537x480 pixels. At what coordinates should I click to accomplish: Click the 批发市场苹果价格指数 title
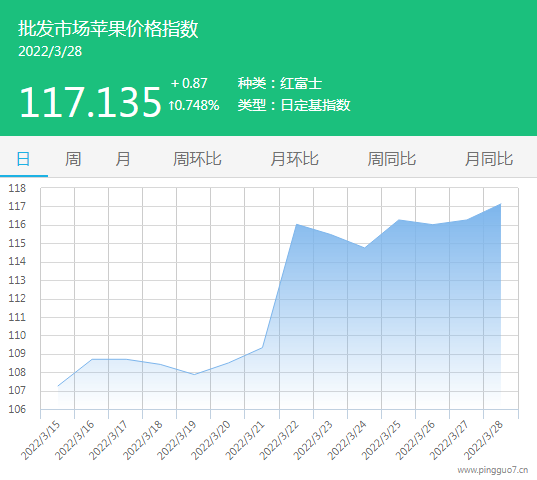tap(108, 28)
